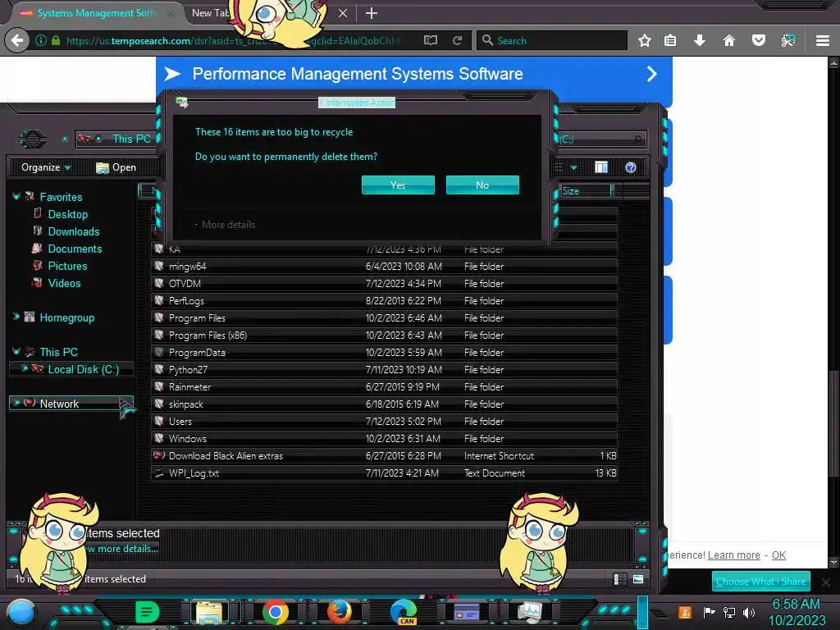Click This PC in the Explorer address bar
The height and width of the screenshot is (630, 840).
tap(131, 139)
